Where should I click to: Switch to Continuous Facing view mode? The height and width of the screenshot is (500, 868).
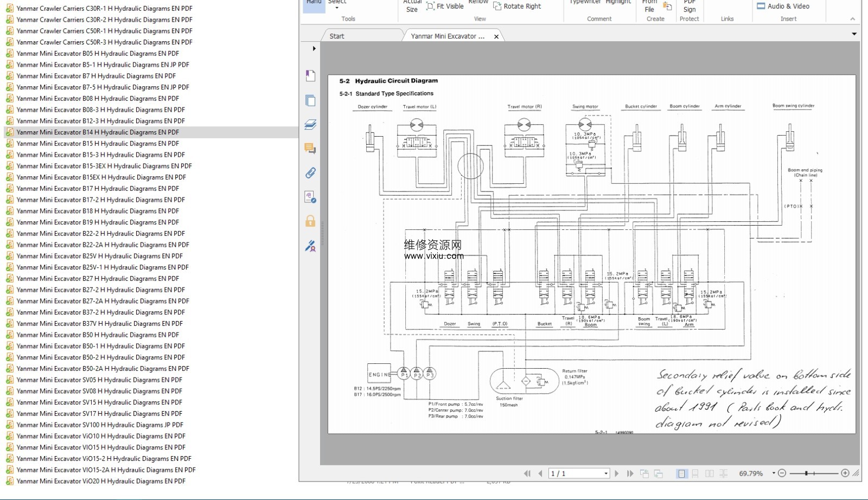click(723, 473)
